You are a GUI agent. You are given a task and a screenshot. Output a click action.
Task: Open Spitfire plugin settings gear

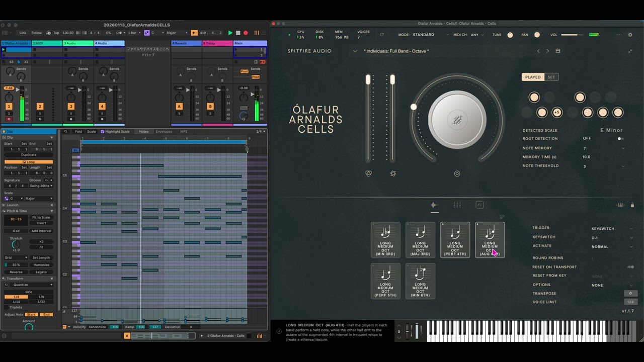[630, 35]
